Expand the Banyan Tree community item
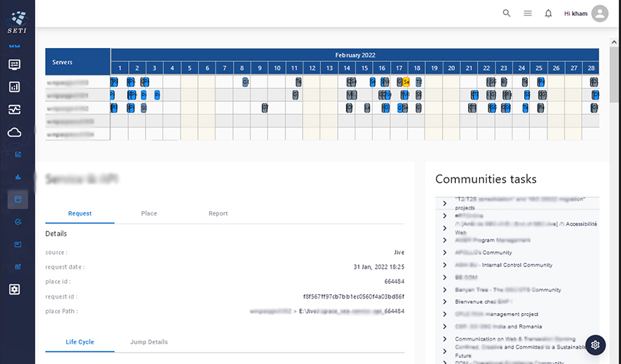This screenshot has height=364, width=621. 445,290
